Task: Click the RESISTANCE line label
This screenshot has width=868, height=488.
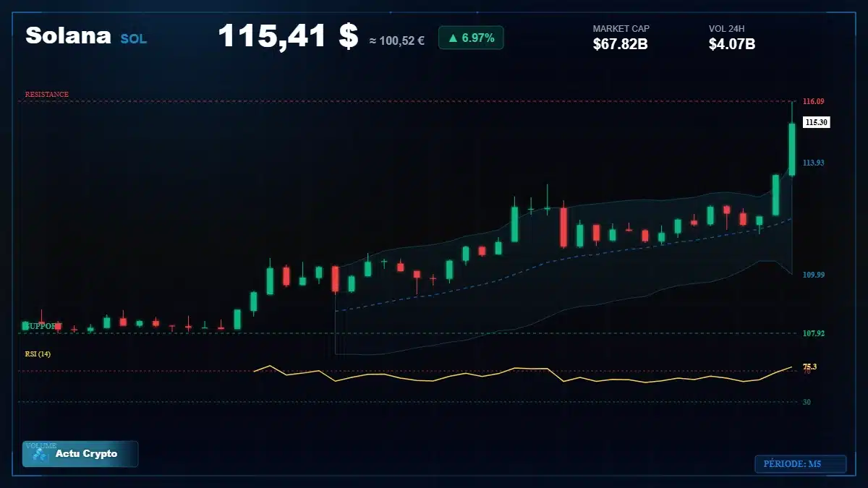Action: 47,94
